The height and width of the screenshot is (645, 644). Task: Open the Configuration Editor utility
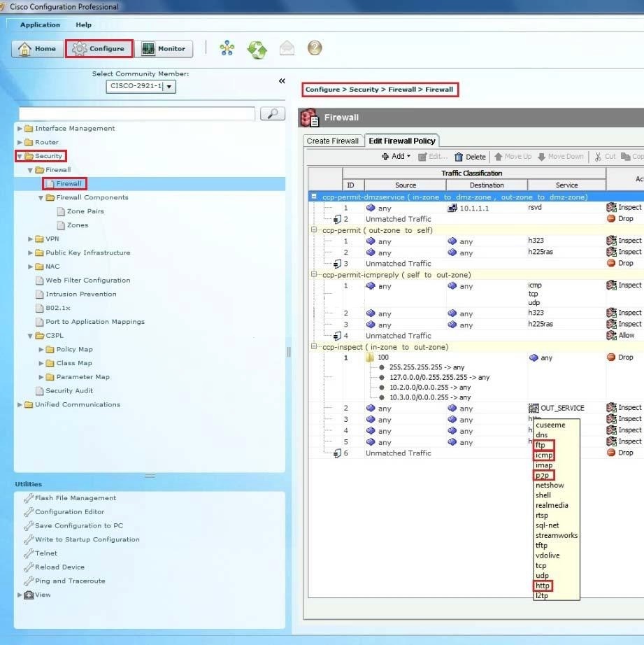tap(69, 511)
